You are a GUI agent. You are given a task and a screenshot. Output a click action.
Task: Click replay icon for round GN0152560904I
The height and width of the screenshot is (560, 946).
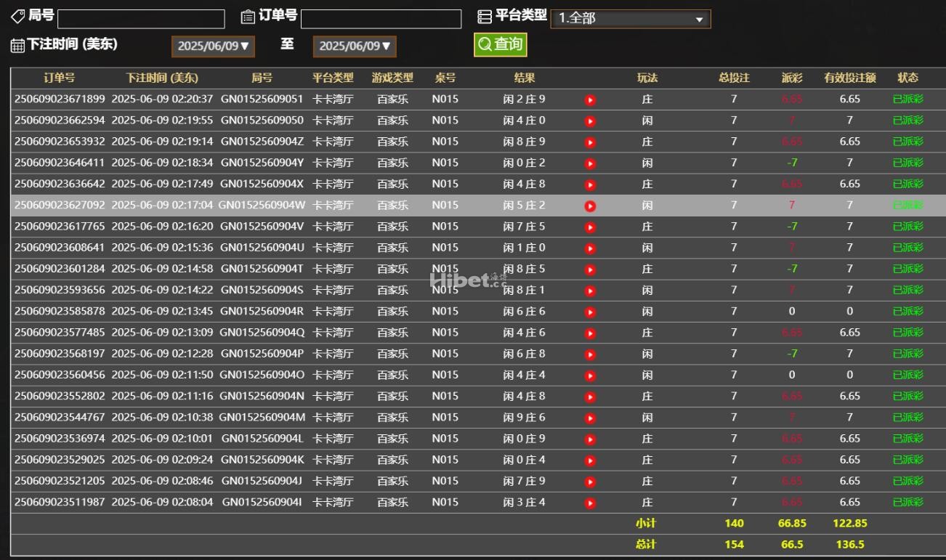point(590,503)
